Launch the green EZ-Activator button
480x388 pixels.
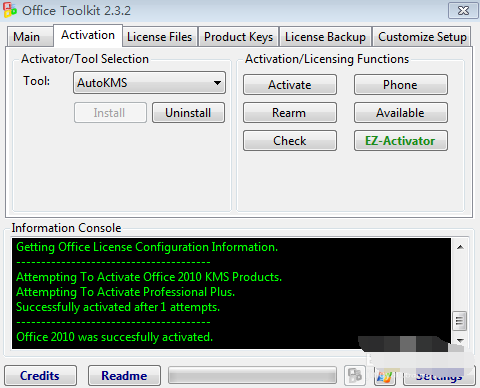400,141
